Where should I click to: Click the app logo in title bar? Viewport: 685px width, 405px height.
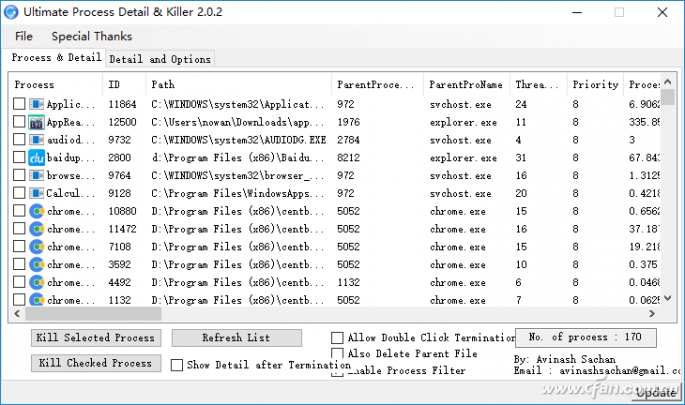coord(11,12)
